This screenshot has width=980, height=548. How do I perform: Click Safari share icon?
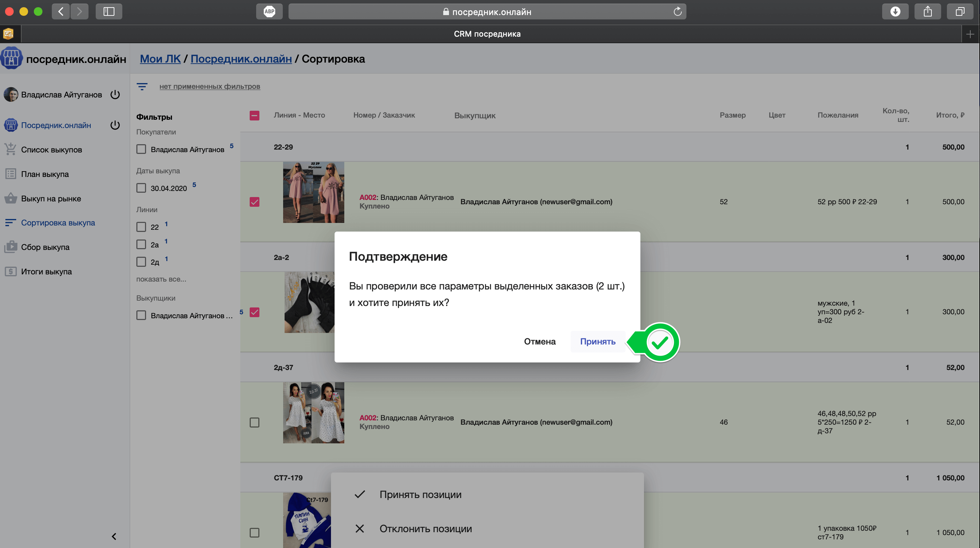pos(927,12)
